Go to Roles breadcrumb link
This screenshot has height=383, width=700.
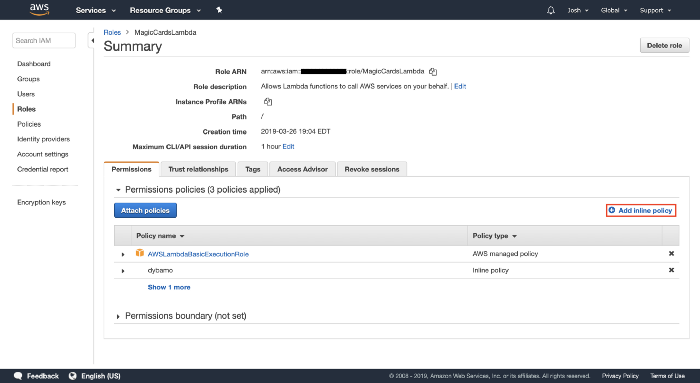[112, 32]
